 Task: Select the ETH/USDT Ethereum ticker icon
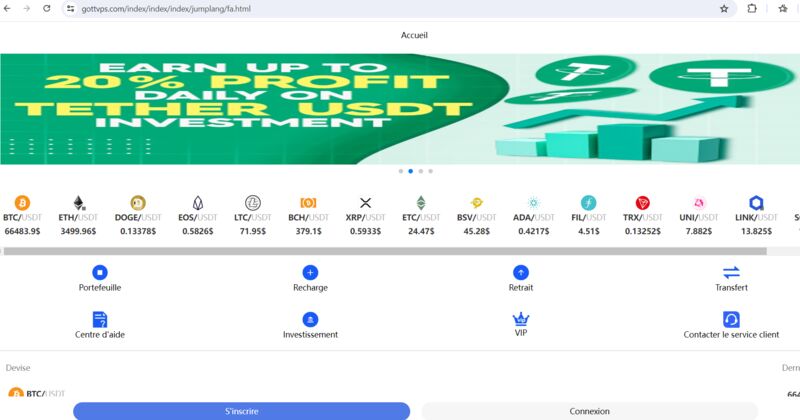pos(78,203)
